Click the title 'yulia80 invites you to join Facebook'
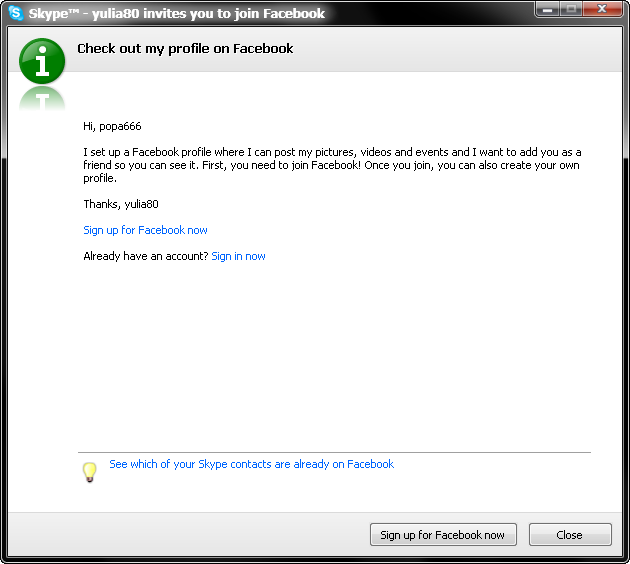This screenshot has width=630, height=564. tap(209, 13)
